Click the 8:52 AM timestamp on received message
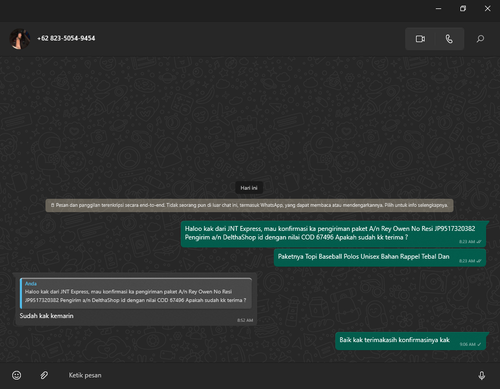 point(245,320)
